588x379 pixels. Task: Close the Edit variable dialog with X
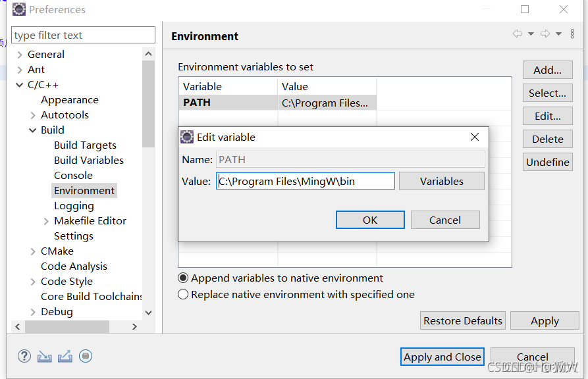475,137
